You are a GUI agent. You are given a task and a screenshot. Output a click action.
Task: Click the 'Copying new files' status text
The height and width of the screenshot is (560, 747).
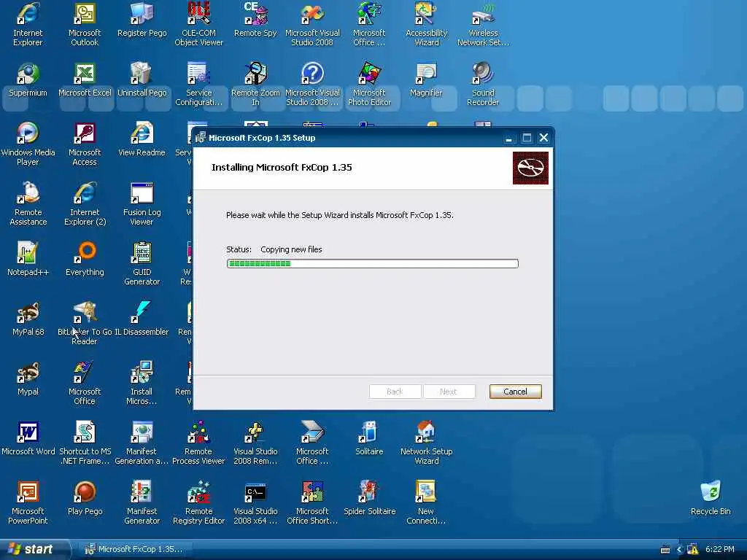click(291, 249)
